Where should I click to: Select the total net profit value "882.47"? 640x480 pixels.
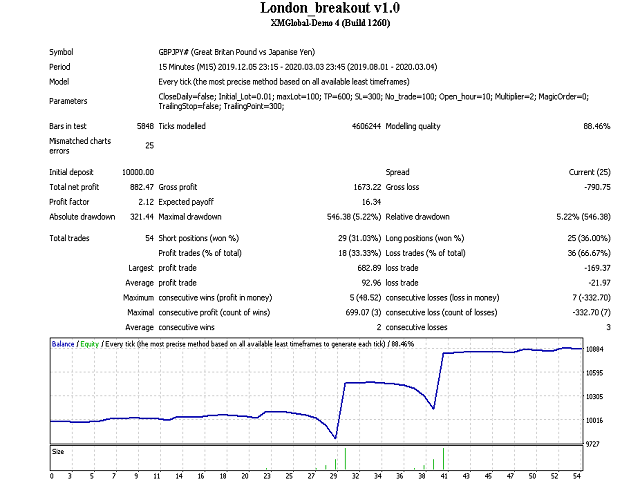tap(142, 187)
